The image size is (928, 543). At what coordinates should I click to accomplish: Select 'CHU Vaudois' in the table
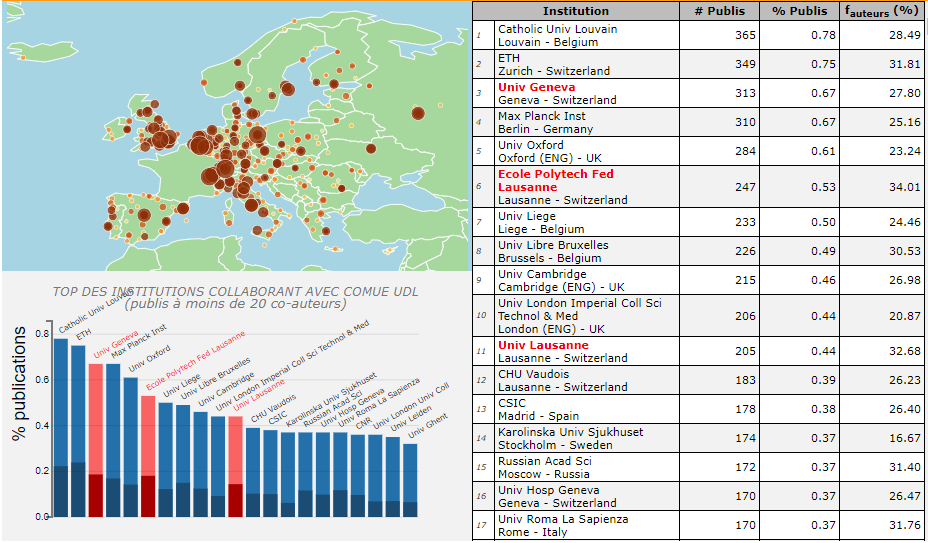click(533, 374)
